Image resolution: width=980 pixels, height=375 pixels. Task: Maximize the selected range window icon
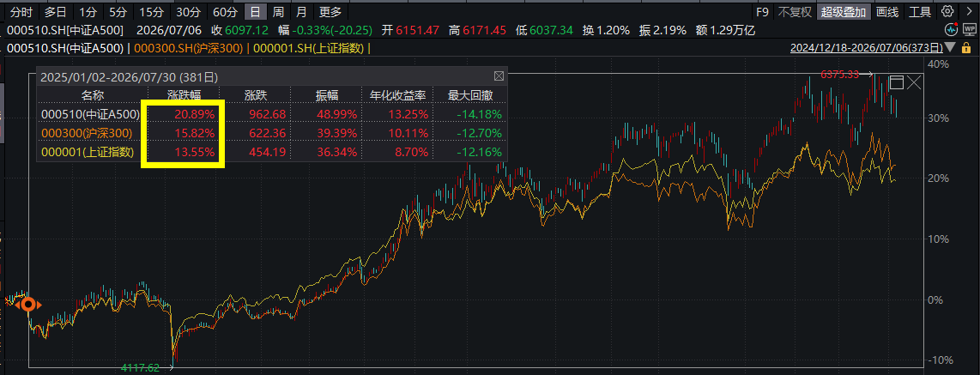897,82
